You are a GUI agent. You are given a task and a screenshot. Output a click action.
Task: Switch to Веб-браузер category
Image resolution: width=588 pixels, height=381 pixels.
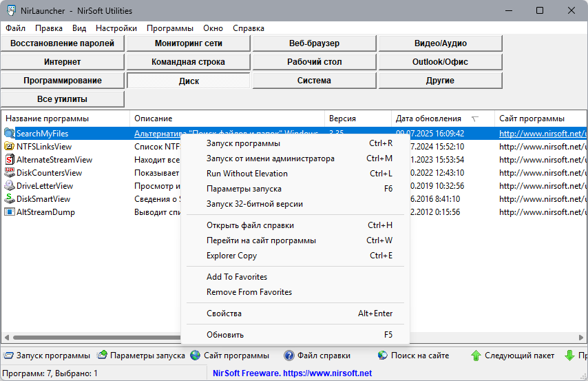pyautogui.click(x=314, y=43)
